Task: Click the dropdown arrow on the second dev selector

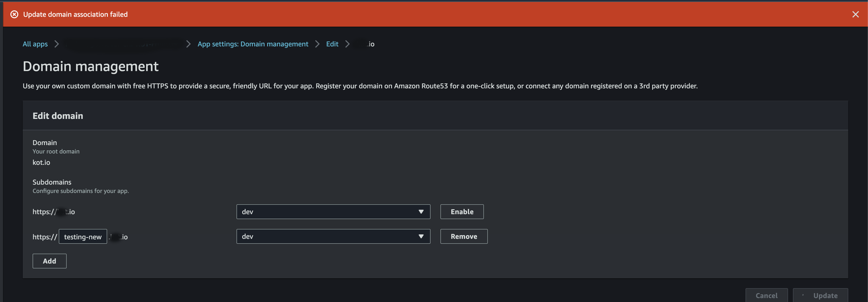Action: coord(421,236)
